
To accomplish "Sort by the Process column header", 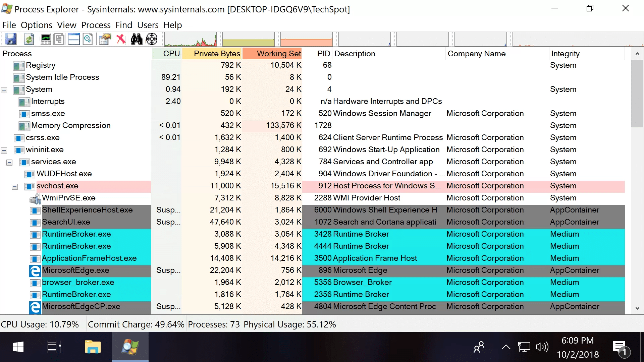I will pos(76,54).
